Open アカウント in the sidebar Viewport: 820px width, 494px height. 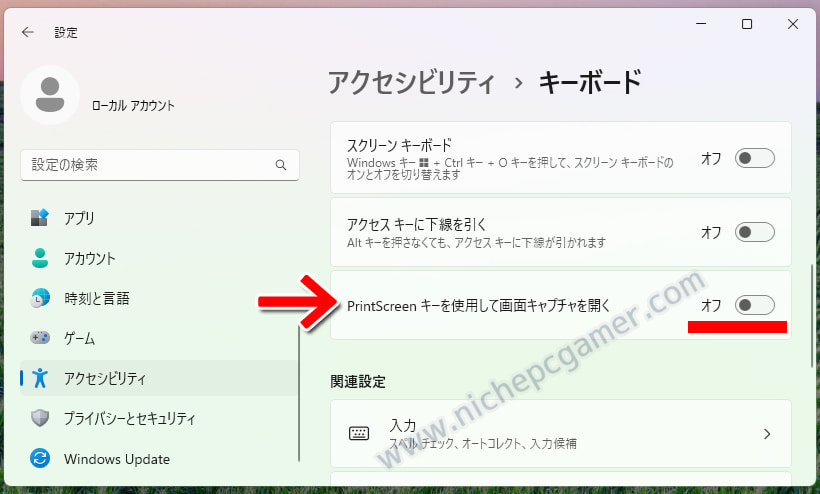click(x=160, y=258)
